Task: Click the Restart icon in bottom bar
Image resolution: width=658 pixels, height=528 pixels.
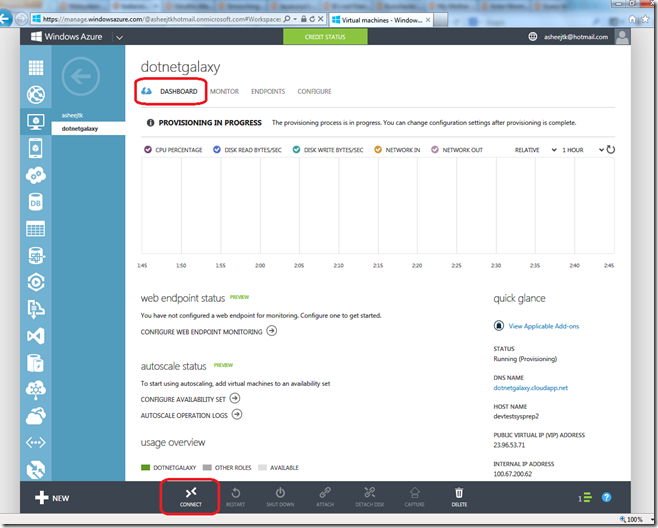Action: [235, 493]
